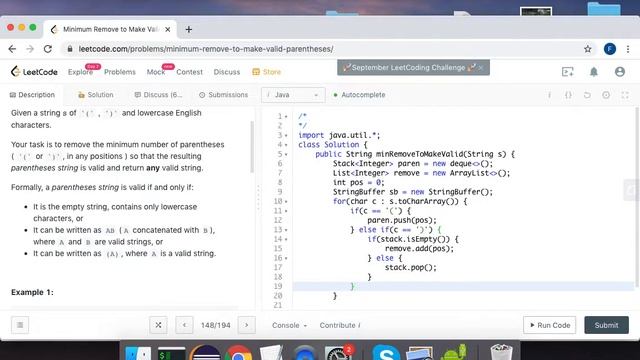Collapse the code fold arrow at line 1
This screenshot has height=360, width=640.
[x=286, y=117]
